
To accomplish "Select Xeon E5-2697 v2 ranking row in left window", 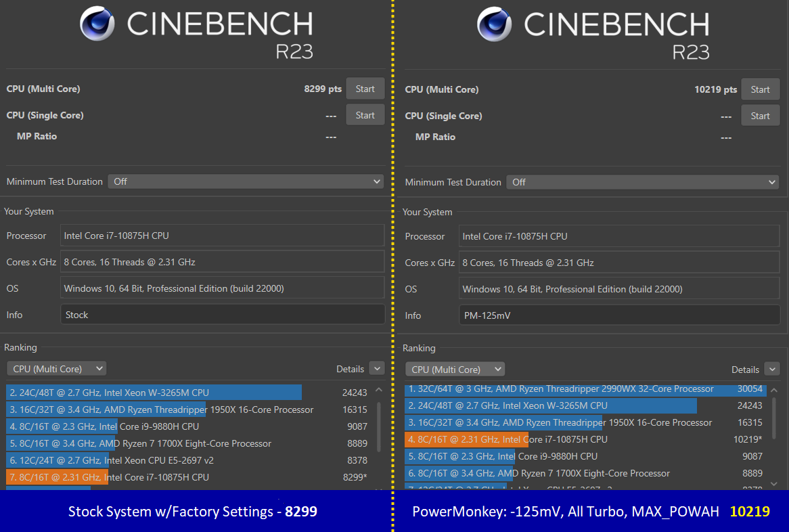I will pos(187,460).
